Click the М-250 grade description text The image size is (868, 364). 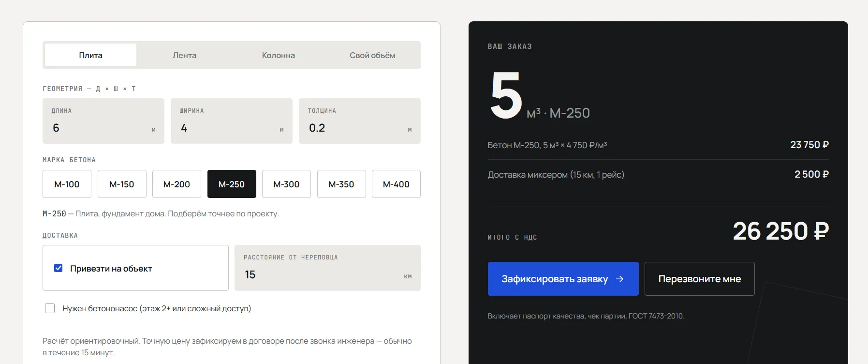161,213
